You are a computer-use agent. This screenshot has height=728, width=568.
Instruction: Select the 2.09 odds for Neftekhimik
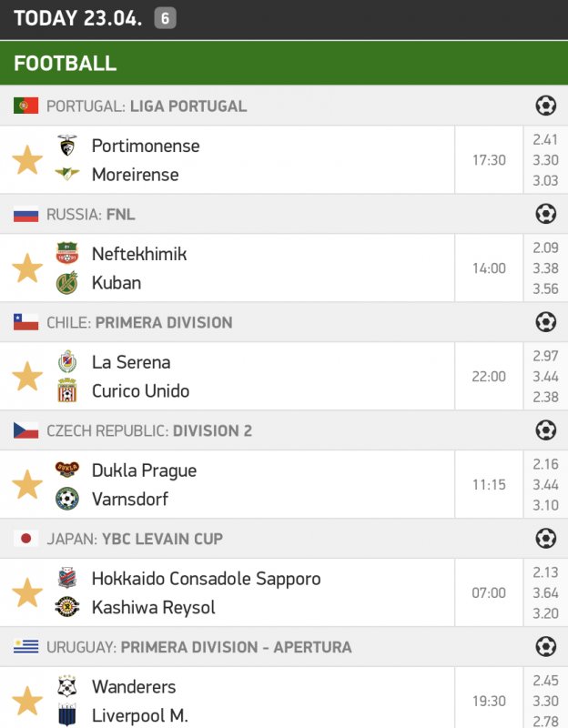(546, 248)
